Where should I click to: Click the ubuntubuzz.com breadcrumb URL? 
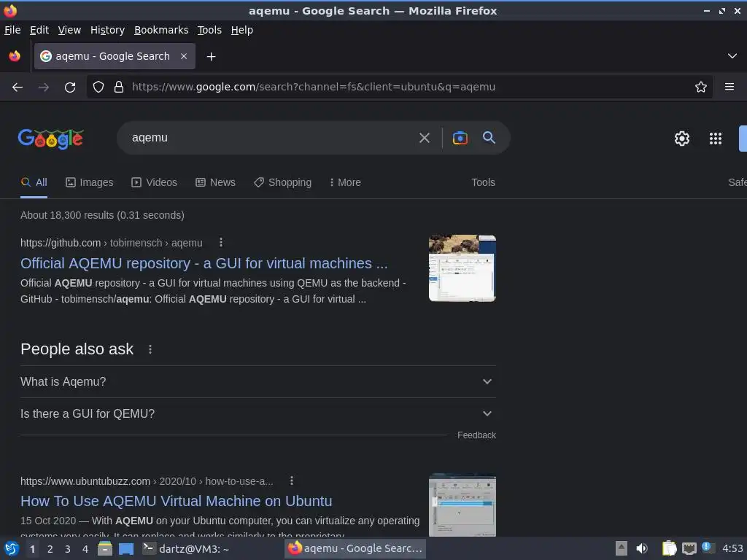pyautogui.click(x=147, y=481)
